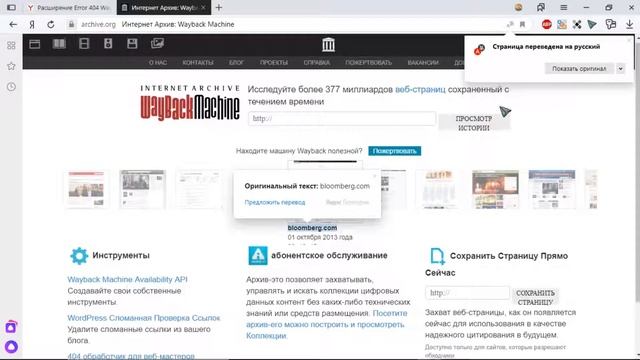Open Wayback Machine Availability API link

point(127,279)
